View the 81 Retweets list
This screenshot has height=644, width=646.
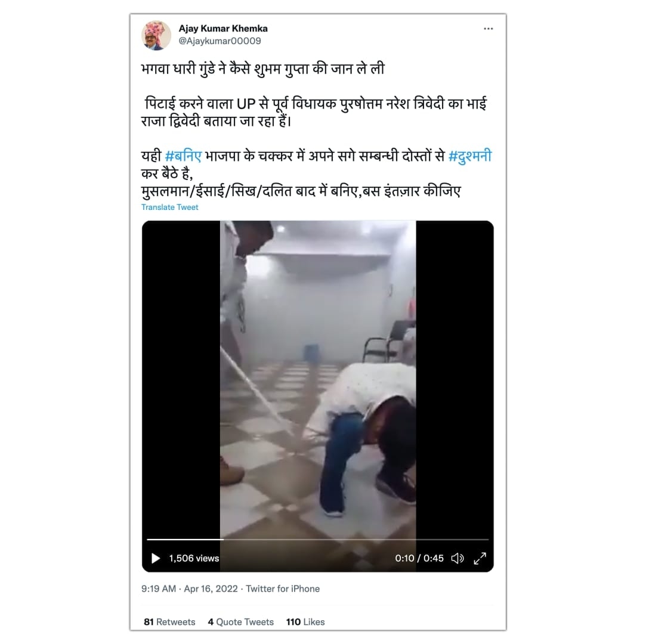[x=169, y=622]
